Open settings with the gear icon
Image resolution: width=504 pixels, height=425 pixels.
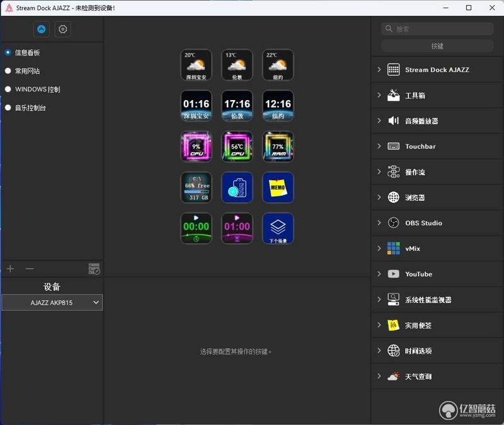62,29
